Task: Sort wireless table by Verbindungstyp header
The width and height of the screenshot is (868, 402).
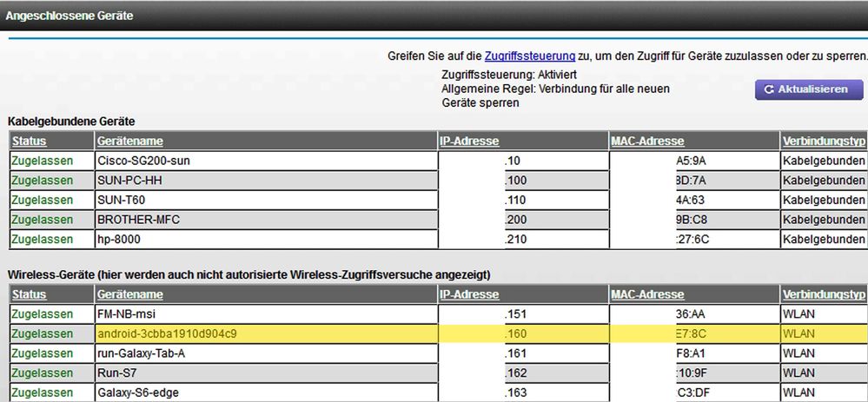Action: (x=825, y=294)
